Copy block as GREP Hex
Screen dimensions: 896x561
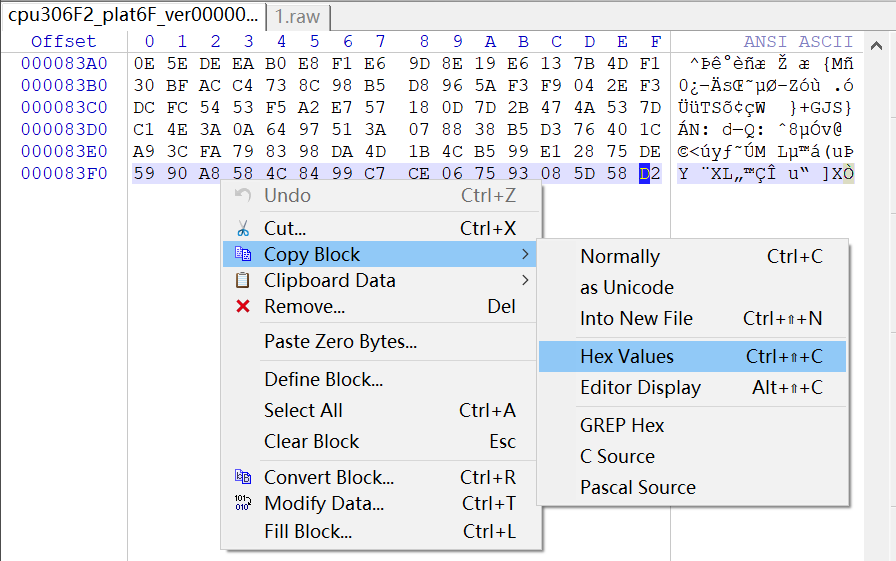693,426
